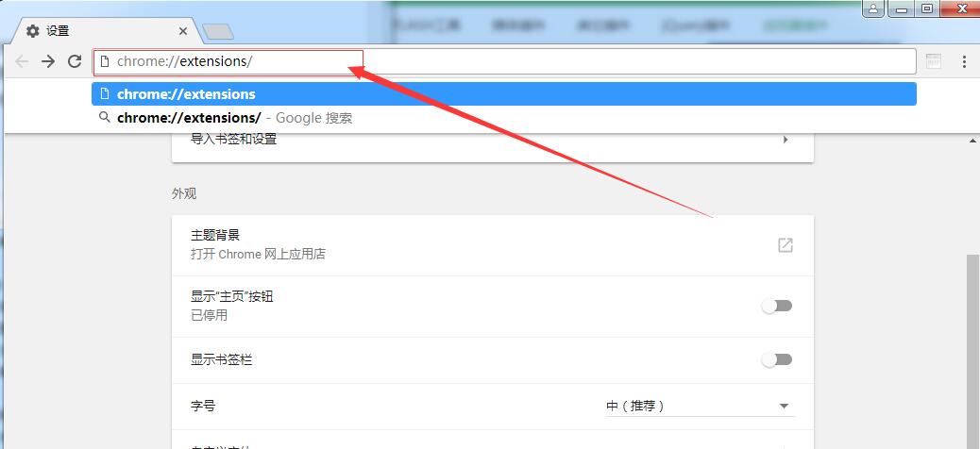
Task: Open the 主题背景 external link icon
Action: click(x=785, y=245)
